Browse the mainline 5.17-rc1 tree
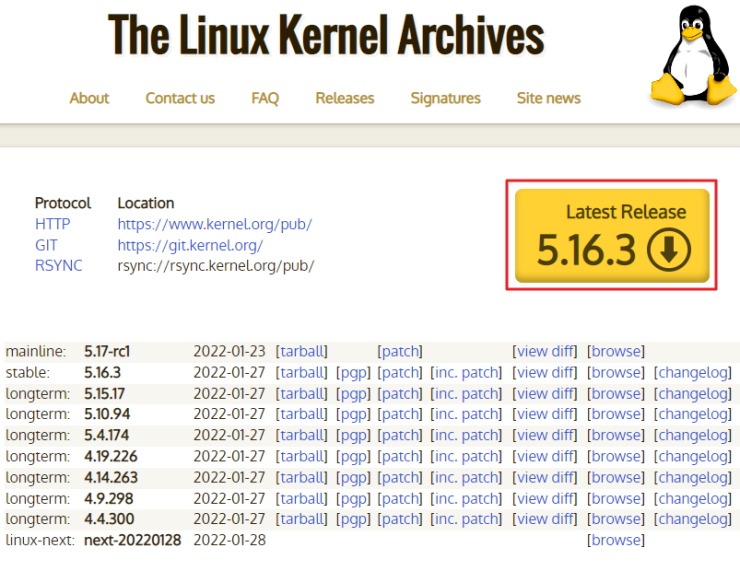 coord(616,352)
